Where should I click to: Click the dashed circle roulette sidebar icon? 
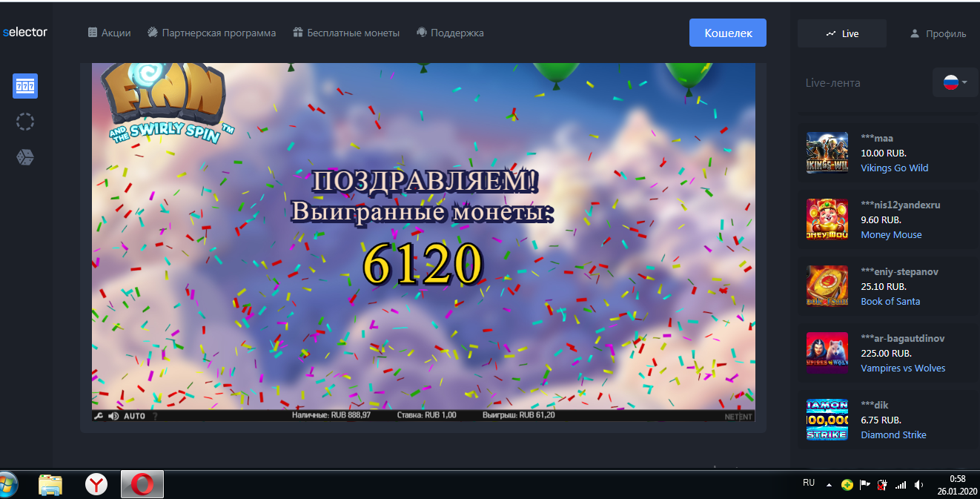tap(25, 122)
